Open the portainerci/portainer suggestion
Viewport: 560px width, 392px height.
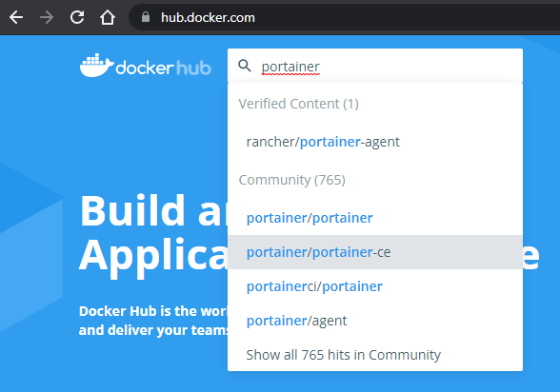[x=375, y=286]
